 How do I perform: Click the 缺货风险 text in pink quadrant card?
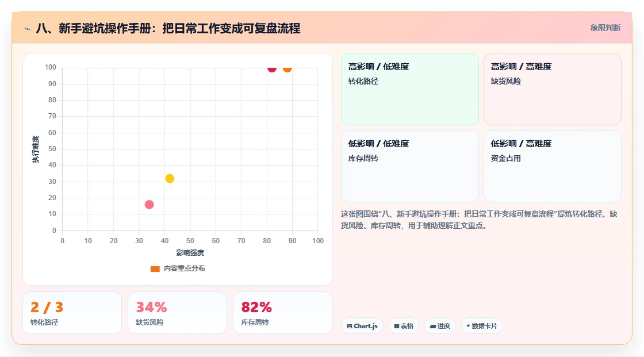click(505, 81)
